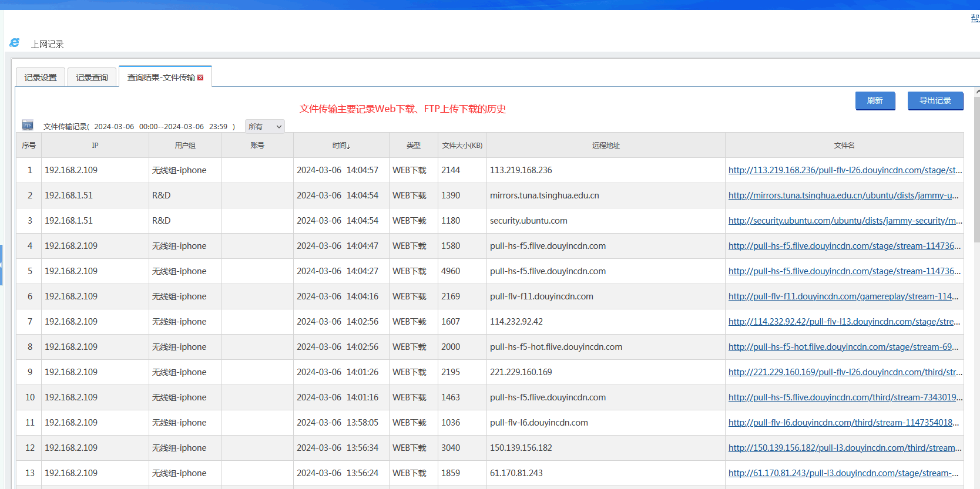Open the mirrors.tuna.tsinghua.edu.cn file link
Screen dimensions: 980x489
click(x=843, y=195)
